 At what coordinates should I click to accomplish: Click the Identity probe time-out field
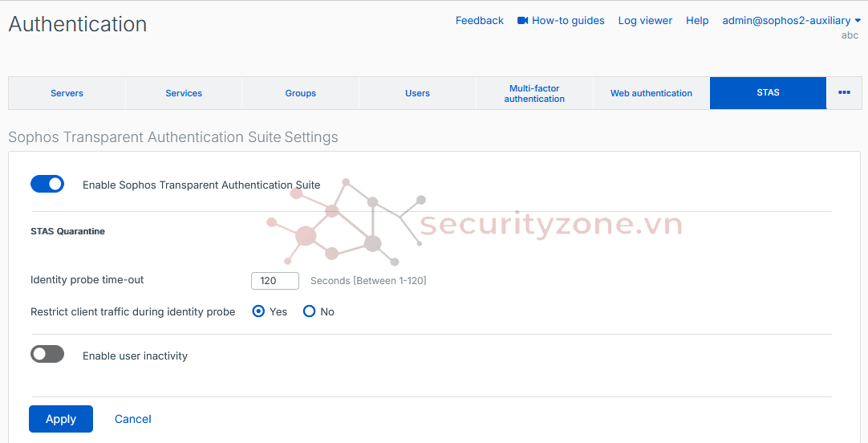pyautogui.click(x=275, y=281)
